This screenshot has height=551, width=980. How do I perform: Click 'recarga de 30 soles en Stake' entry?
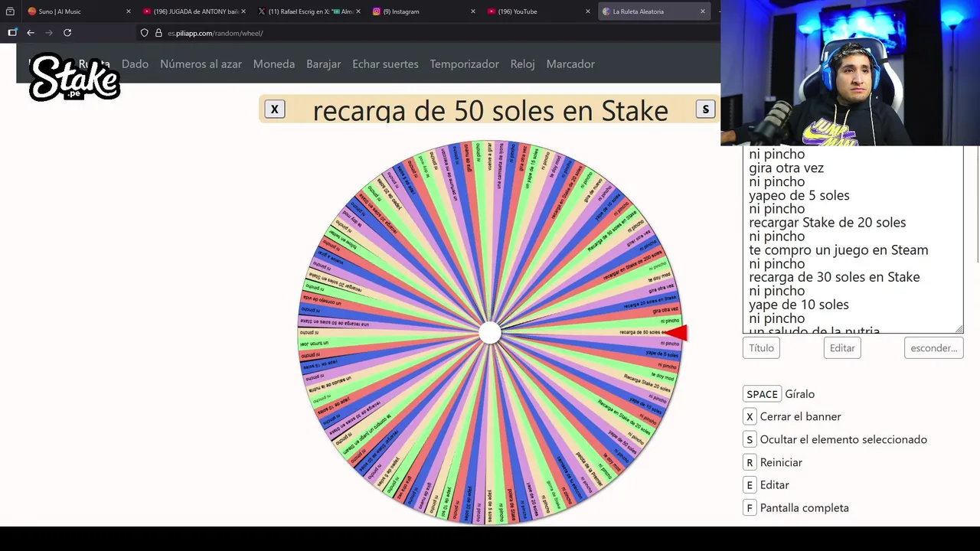(x=835, y=277)
